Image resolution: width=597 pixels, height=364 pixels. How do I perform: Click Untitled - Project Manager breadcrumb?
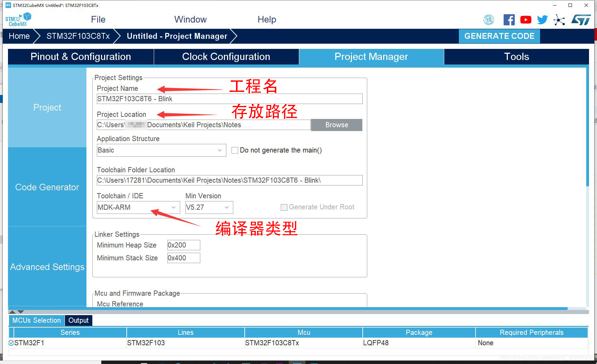(x=177, y=36)
